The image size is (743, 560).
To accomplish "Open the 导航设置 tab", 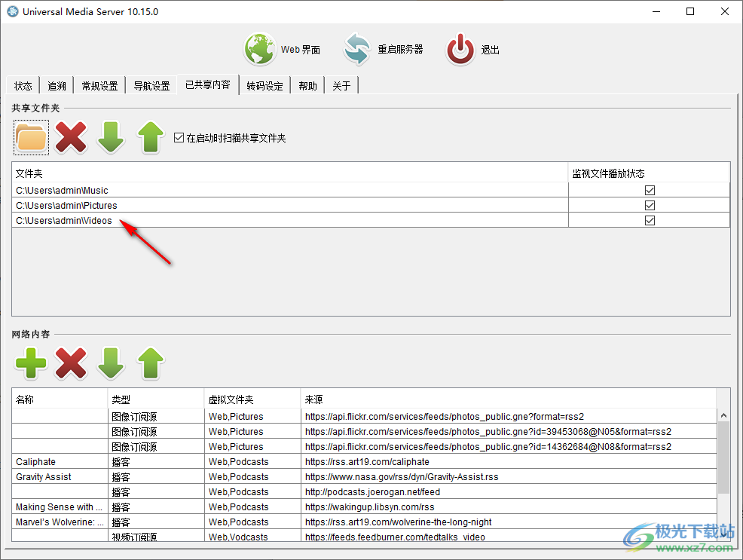I will (x=151, y=86).
